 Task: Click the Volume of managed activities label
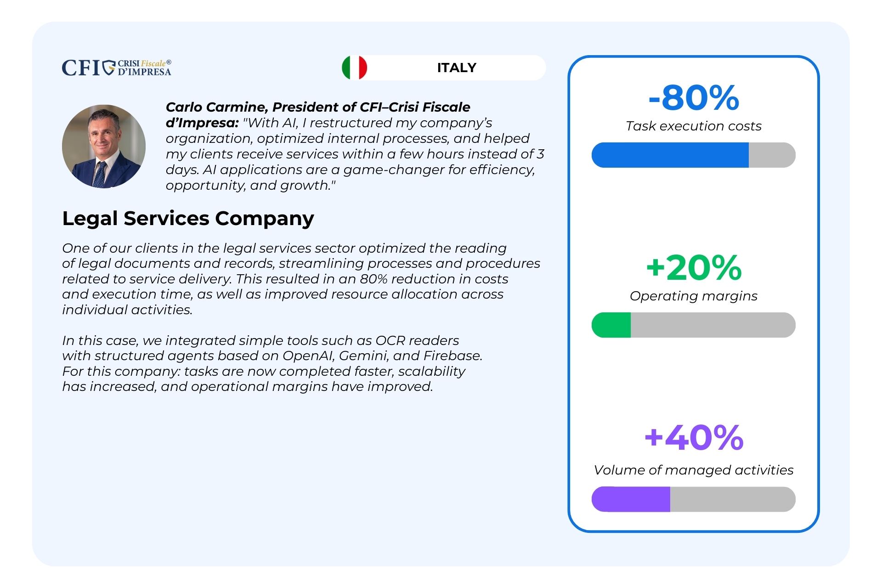click(694, 470)
